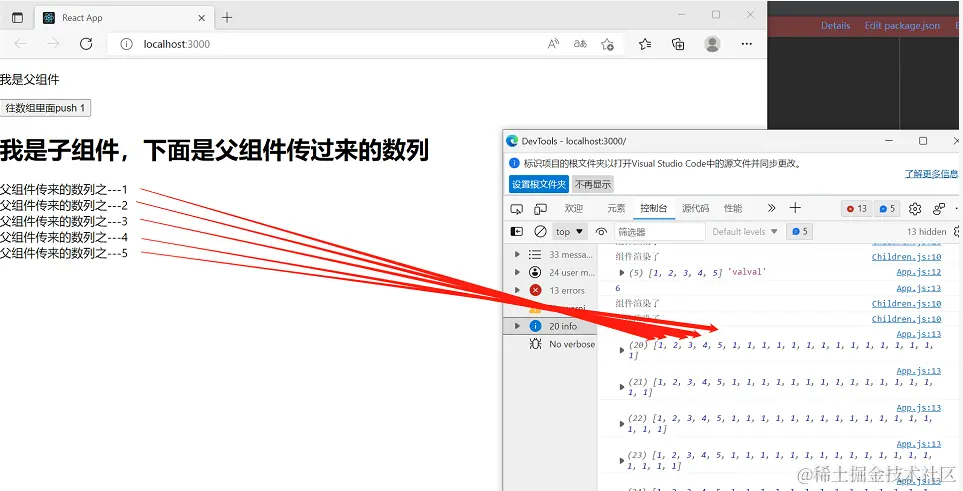Clear the console with the ban icon
Image resolution: width=963 pixels, height=491 pixels.
[x=540, y=232]
